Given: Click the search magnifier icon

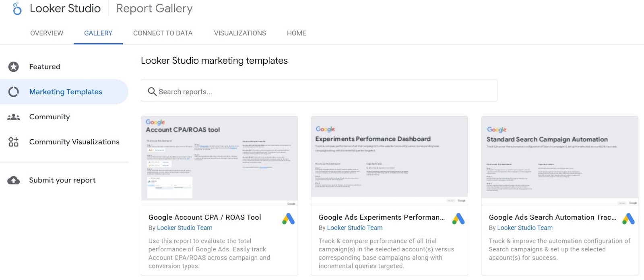Looking at the screenshot, I should pos(152,92).
